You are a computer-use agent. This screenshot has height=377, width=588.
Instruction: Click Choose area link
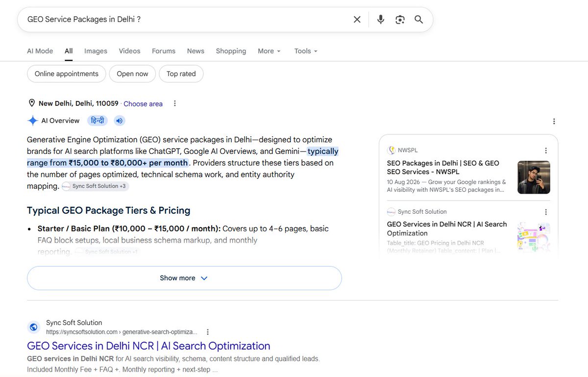click(143, 104)
